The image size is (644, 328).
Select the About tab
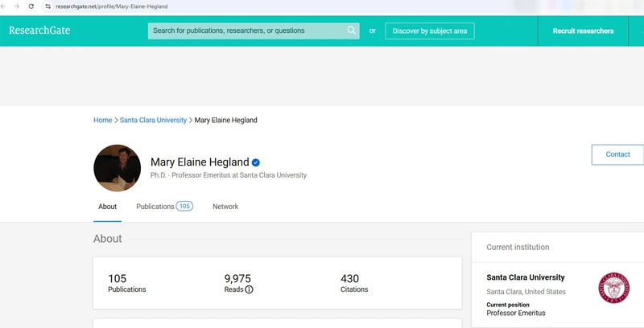click(x=108, y=207)
